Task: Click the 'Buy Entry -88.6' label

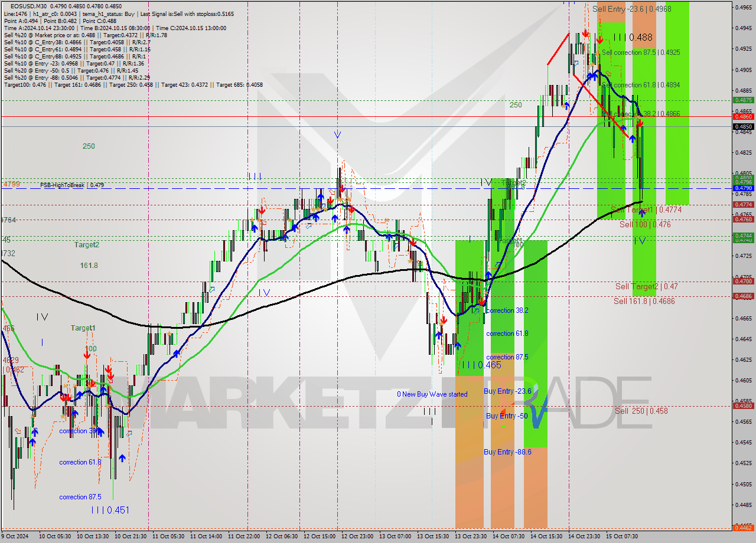Action: 507,452
